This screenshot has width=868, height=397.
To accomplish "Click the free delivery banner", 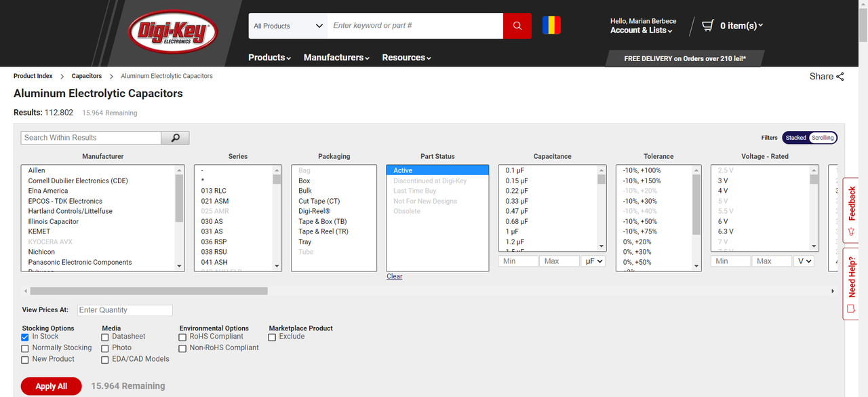I will (685, 58).
